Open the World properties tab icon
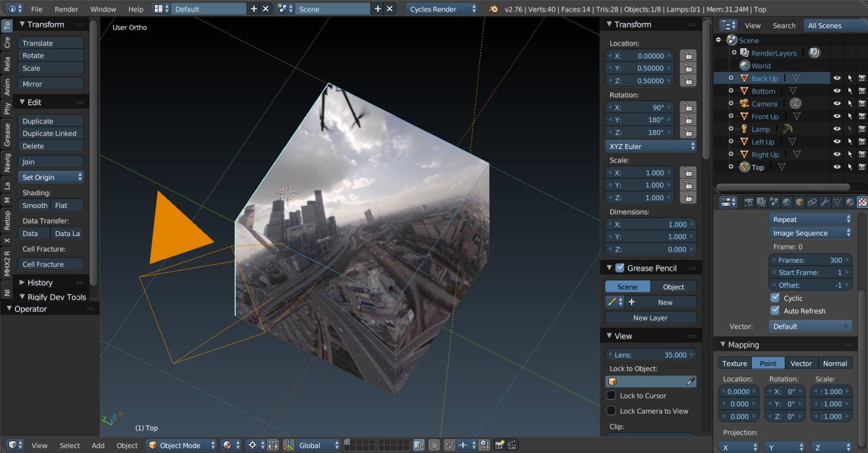This screenshot has height=453, width=868. point(787,202)
